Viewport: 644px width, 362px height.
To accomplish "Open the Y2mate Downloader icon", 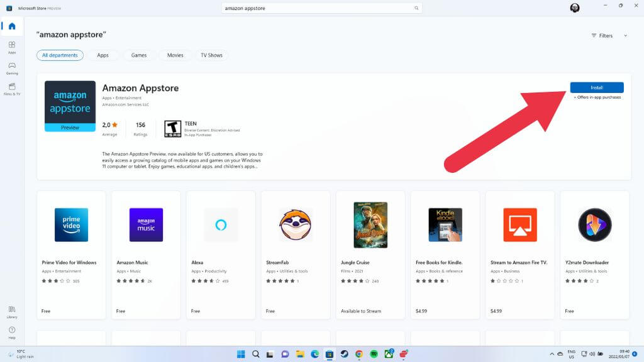I will [x=595, y=225].
